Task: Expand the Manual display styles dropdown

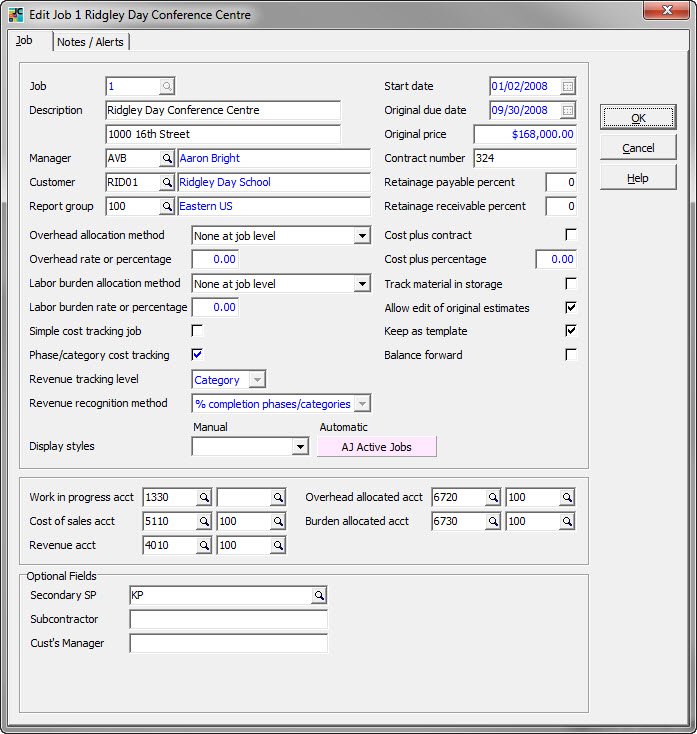Action: click(x=299, y=447)
